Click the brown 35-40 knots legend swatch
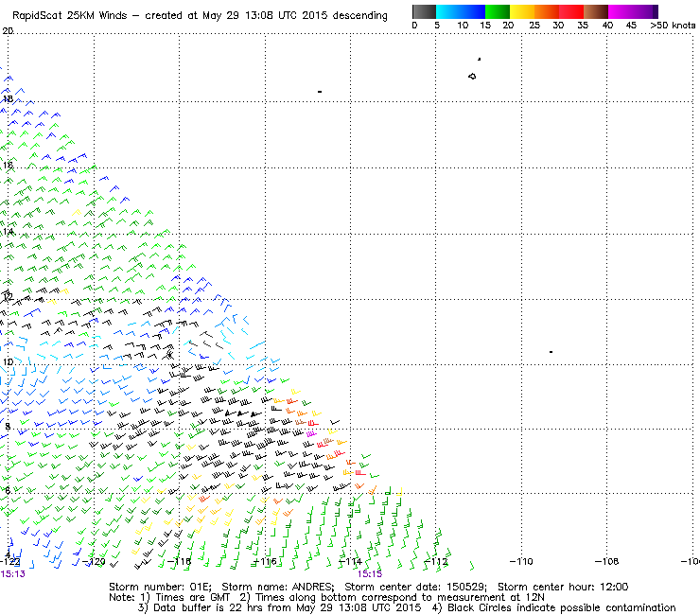Screen dimensions: 700x615 coord(596,11)
